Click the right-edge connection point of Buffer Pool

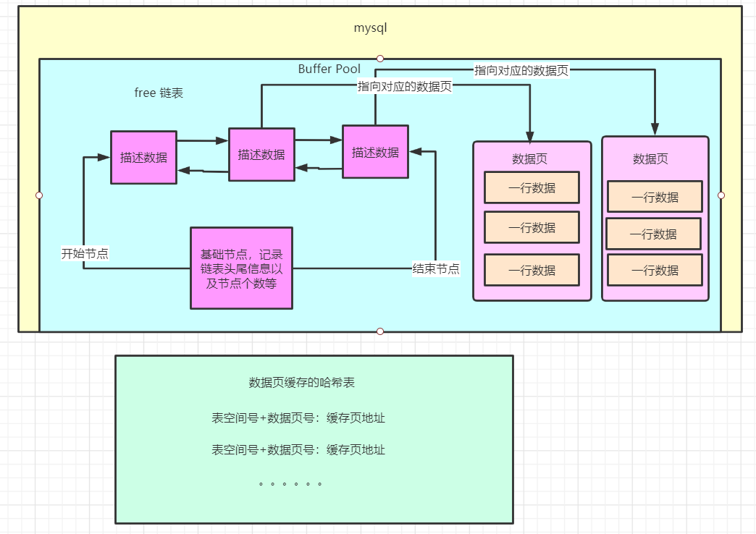point(721,195)
